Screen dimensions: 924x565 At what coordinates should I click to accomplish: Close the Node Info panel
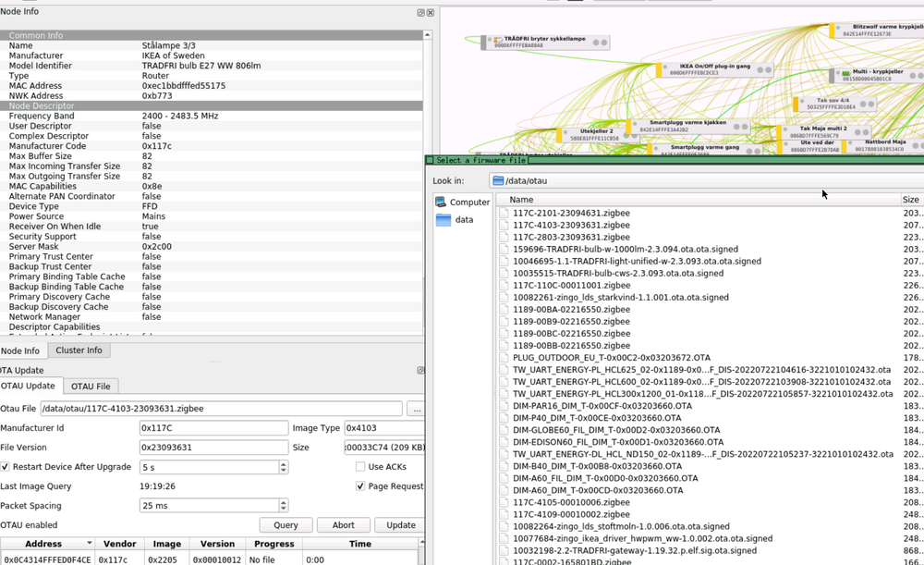432,13
